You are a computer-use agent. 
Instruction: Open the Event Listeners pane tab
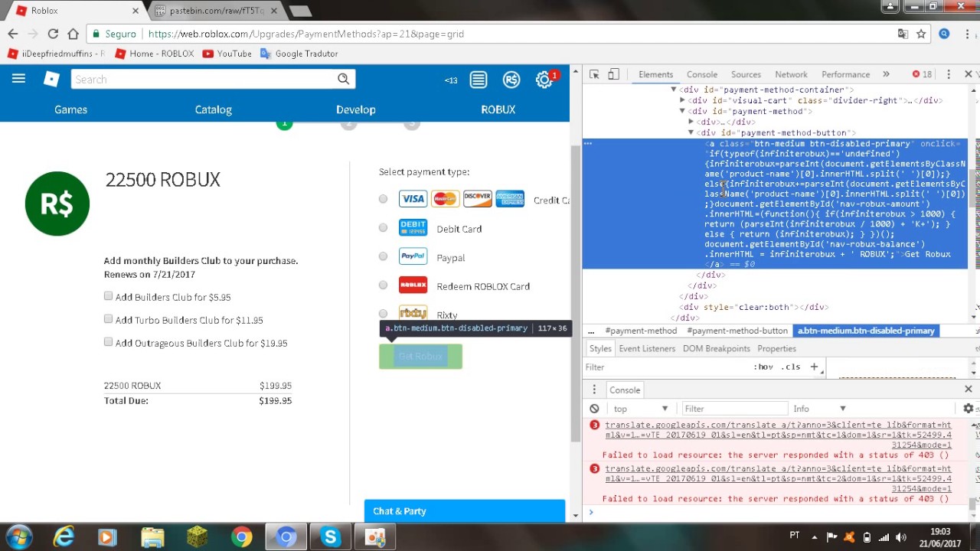tap(647, 348)
